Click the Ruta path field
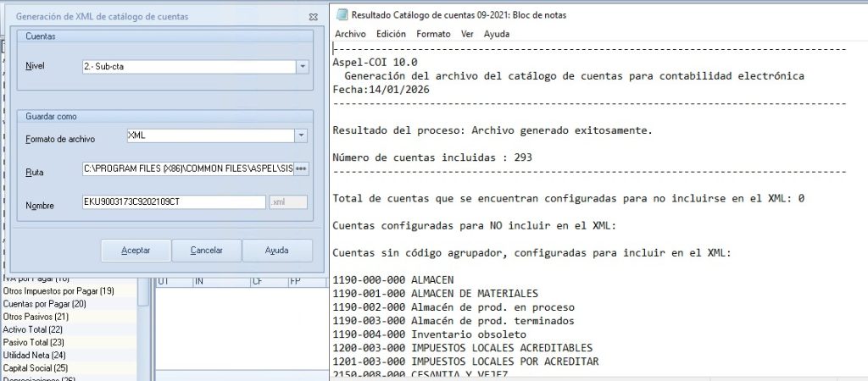This screenshot has height=381, width=868. tap(187, 169)
